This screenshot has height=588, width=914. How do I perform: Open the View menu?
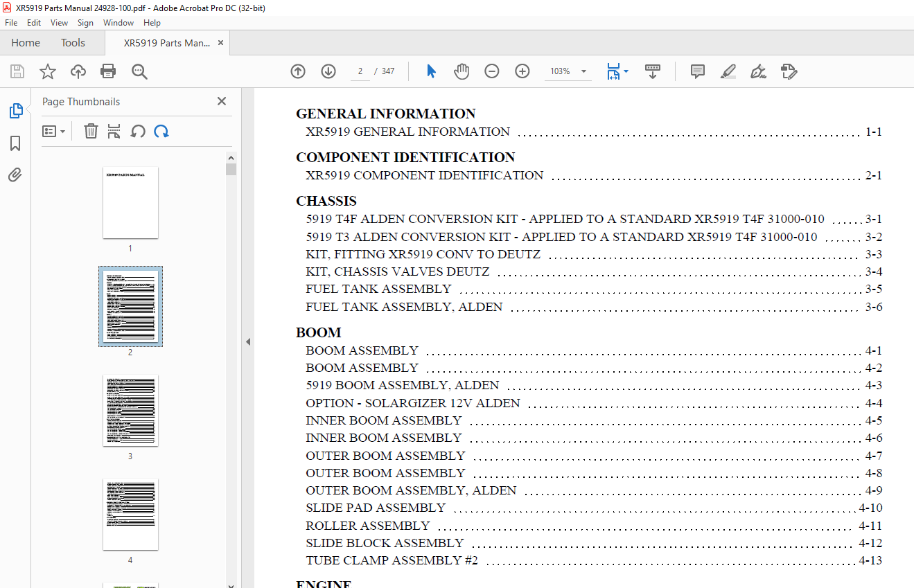point(60,23)
